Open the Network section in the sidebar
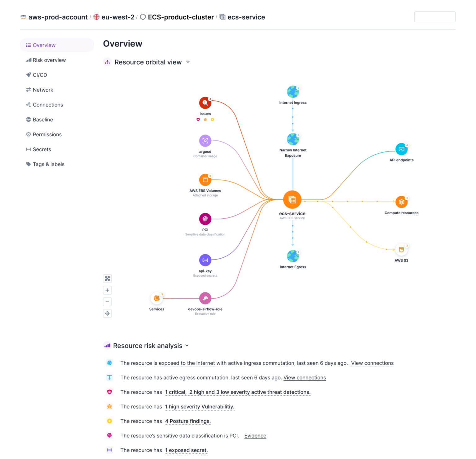 tap(43, 90)
